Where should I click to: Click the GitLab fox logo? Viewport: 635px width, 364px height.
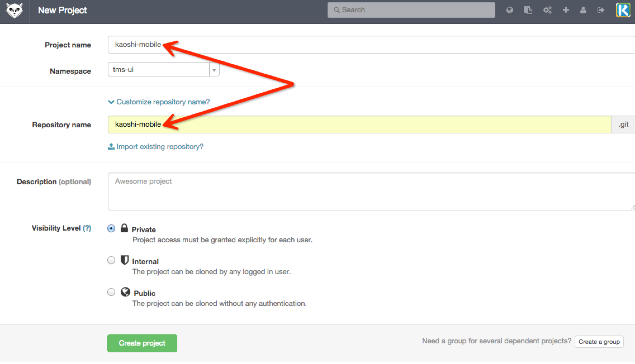pyautogui.click(x=15, y=11)
